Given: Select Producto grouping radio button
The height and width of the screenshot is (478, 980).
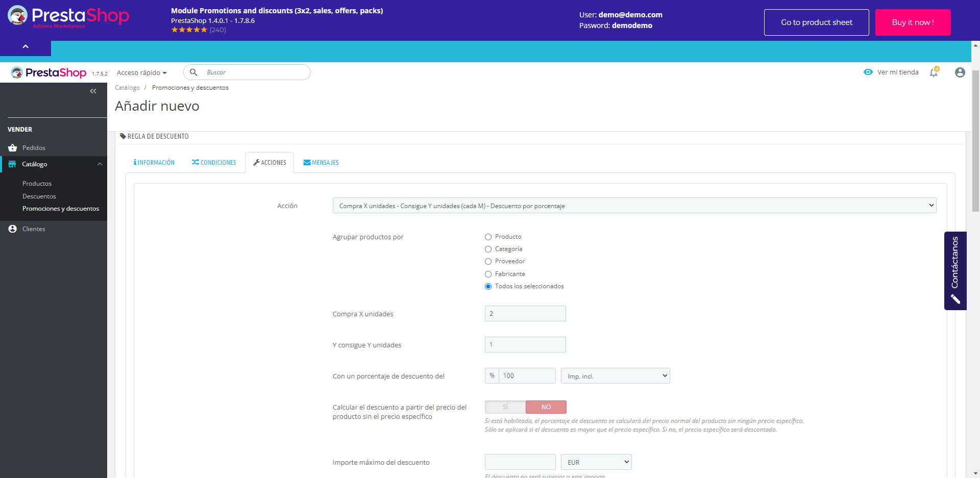Looking at the screenshot, I should tap(488, 237).
